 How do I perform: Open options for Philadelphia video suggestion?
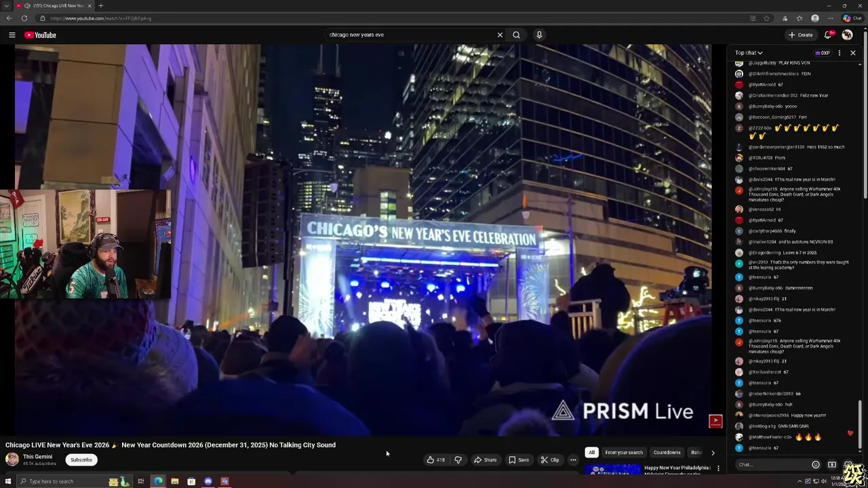(x=718, y=468)
